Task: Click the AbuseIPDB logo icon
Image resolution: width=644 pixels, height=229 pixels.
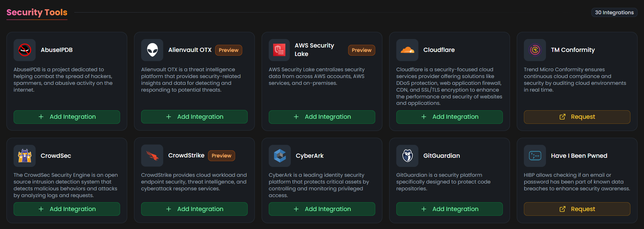Action: pos(24,50)
